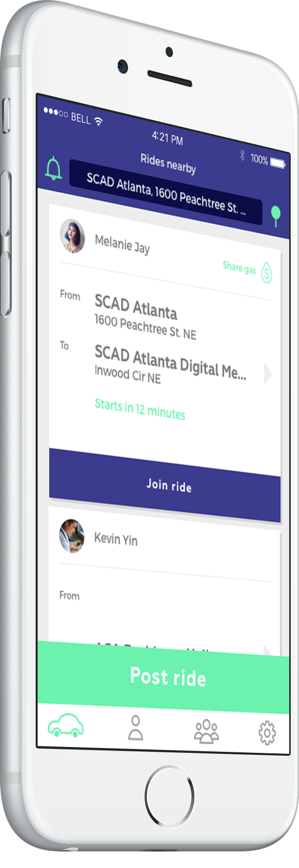
Task: Select the SCAD Atlanta Digital Media destination
Action: pos(170,362)
